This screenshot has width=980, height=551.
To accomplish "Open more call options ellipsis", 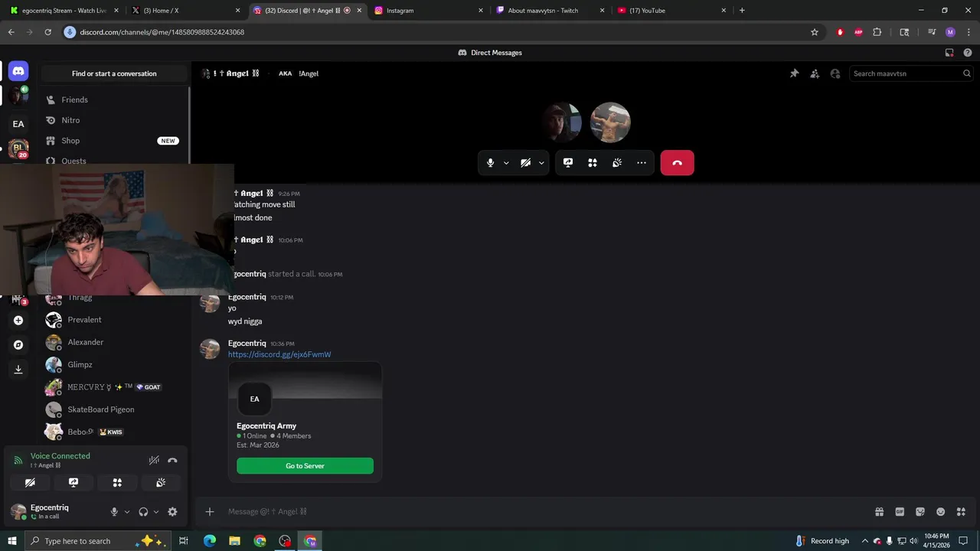I will [x=642, y=162].
